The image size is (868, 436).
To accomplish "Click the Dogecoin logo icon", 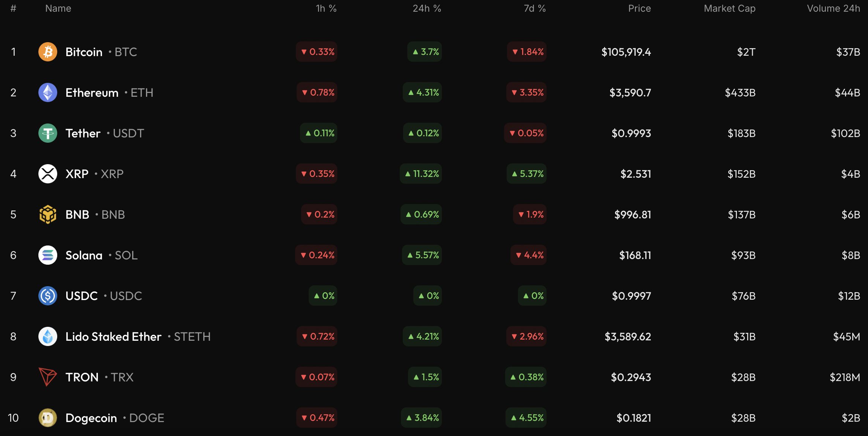I will 48,418.
